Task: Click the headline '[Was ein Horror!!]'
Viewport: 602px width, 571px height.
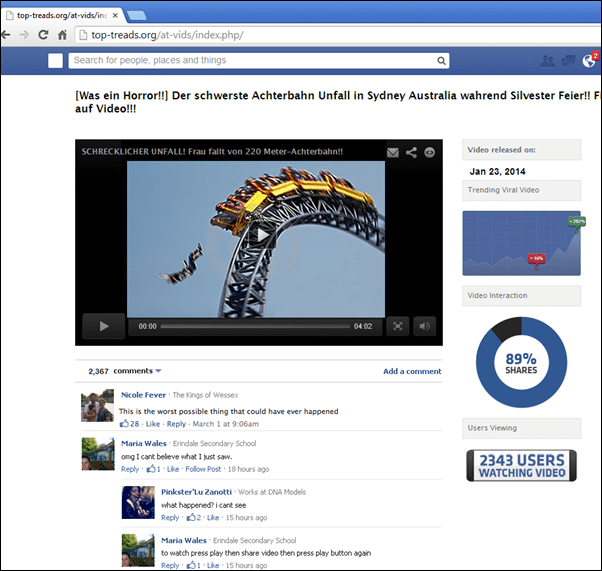Action: click(122, 95)
